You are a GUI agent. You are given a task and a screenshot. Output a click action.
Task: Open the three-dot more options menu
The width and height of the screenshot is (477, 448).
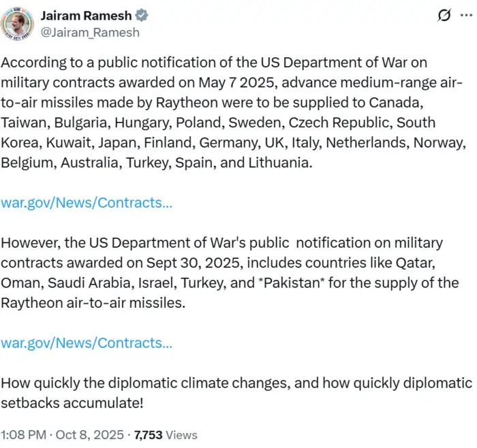point(465,16)
